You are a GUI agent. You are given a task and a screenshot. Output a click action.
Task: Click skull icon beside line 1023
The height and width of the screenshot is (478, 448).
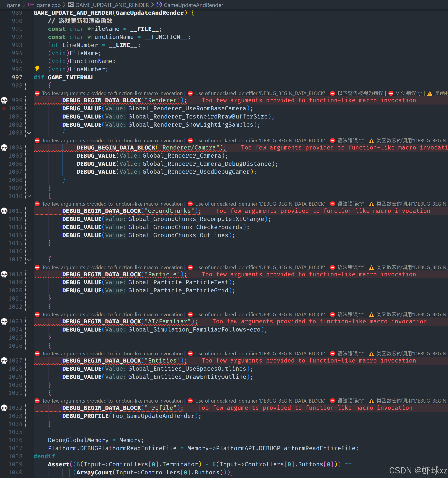tap(4, 322)
